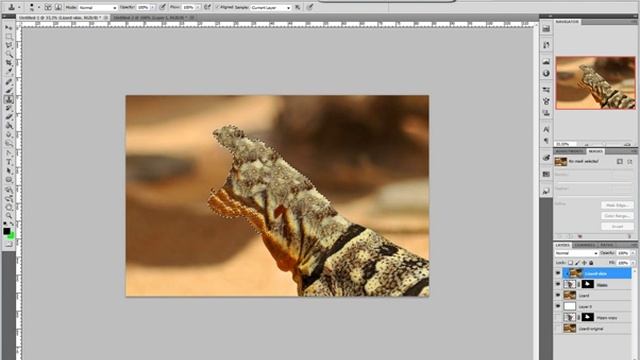Select the History Brush tool
Viewport: 640px width, 360px height.
pos(9,108)
